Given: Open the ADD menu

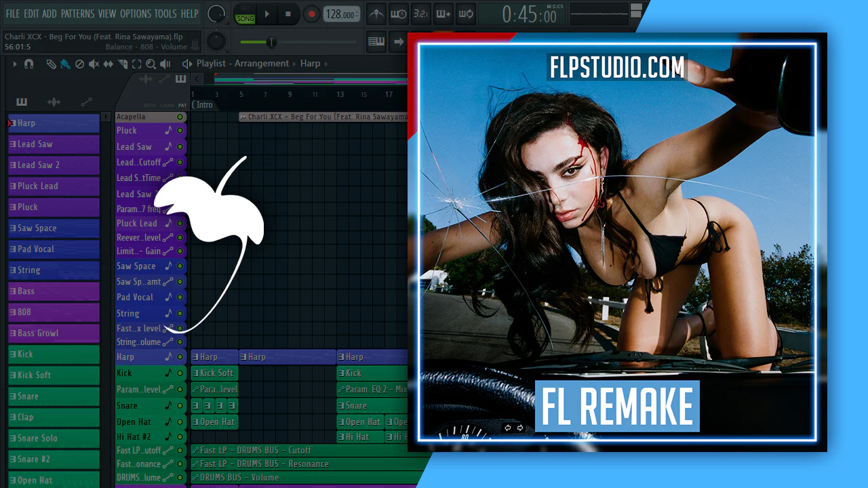Looking at the screenshot, I should tap(50, 14).
